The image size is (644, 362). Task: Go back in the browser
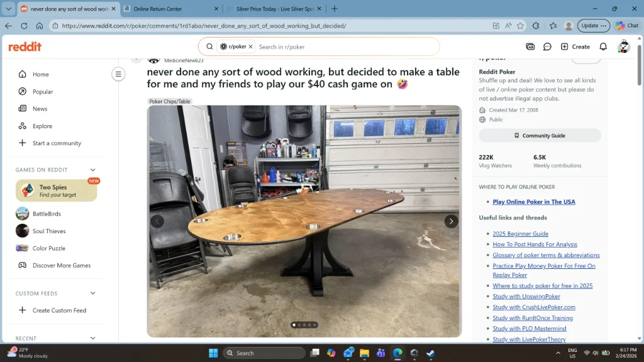(9, 26)
